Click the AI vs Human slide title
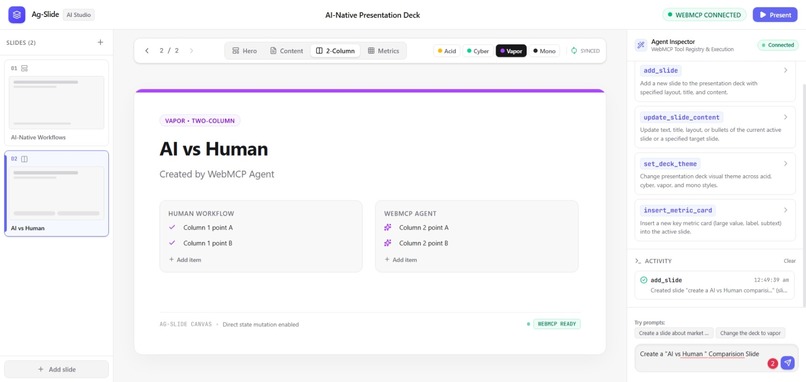 point(214,149)
